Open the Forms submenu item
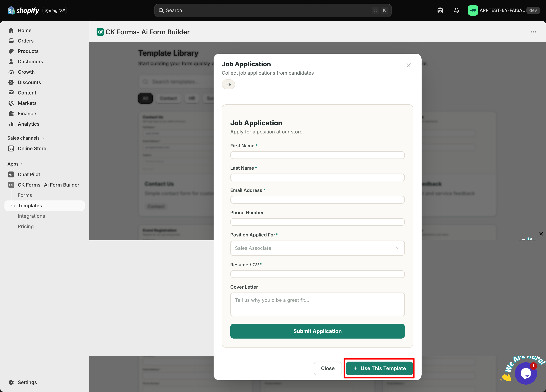Screen dimensions: 546x392 click(25, 195)
